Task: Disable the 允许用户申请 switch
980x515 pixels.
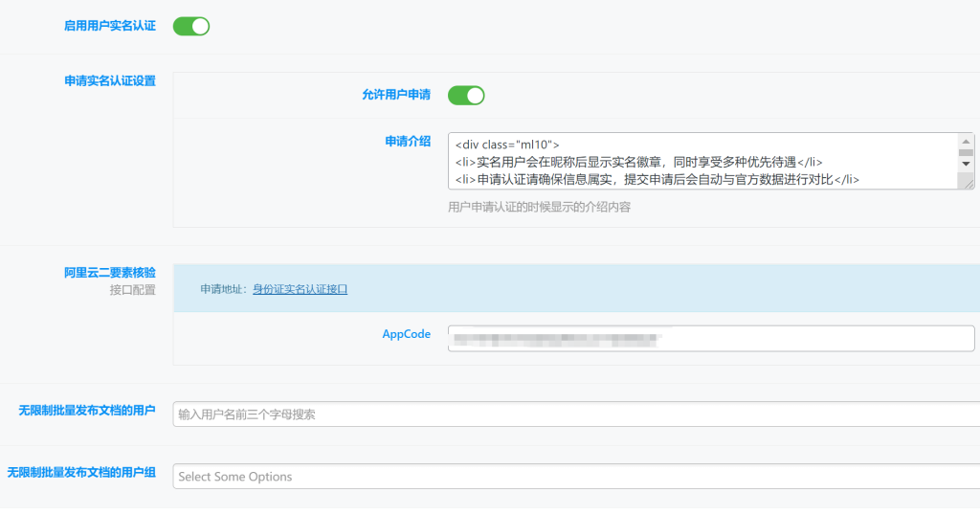Action: tap(466, 95)
